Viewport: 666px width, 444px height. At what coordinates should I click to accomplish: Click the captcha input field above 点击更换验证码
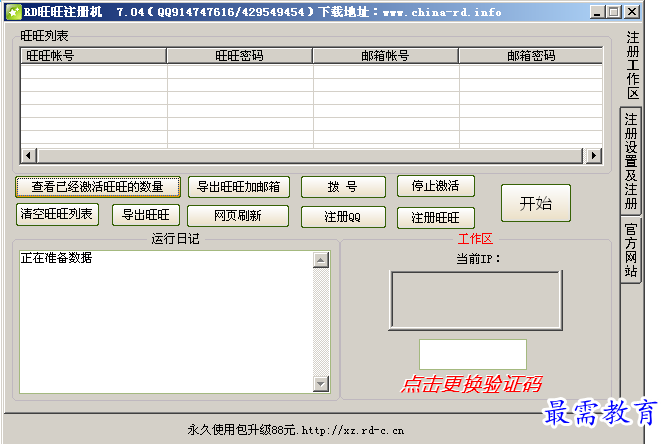pyautogui.click(x=473, y=354)
